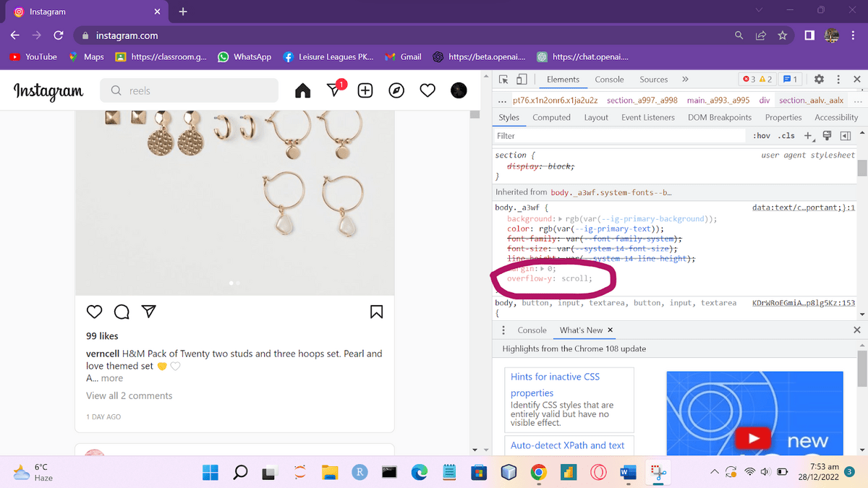This screenshot has height=488, width=868.
Task: Open the Accessibility tab
Action: 836,117
